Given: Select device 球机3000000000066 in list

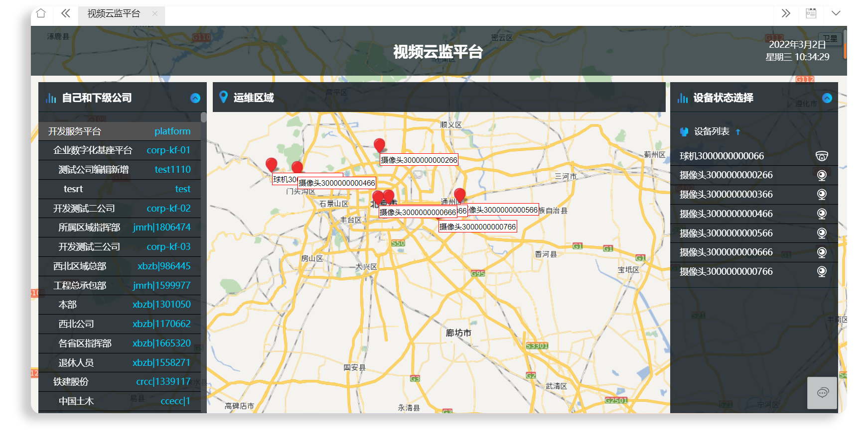Looking at the screenshot, I should coord(754,156).
